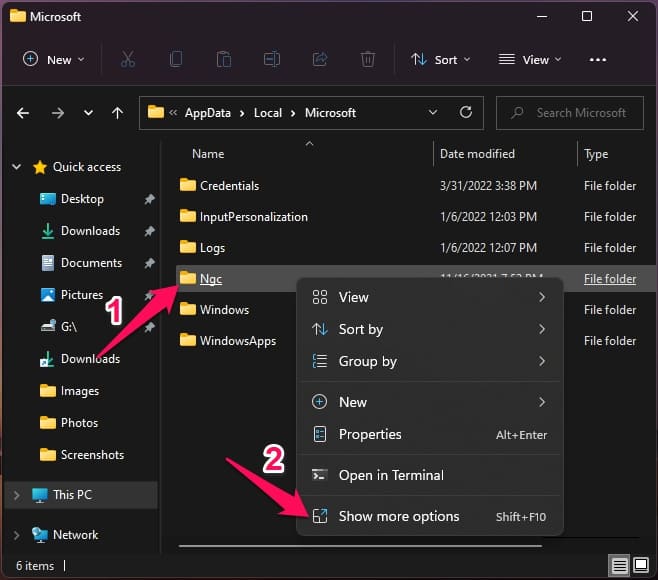Open the New dropdown button
The image size is (658, 580).
click(x=54, y=59)
